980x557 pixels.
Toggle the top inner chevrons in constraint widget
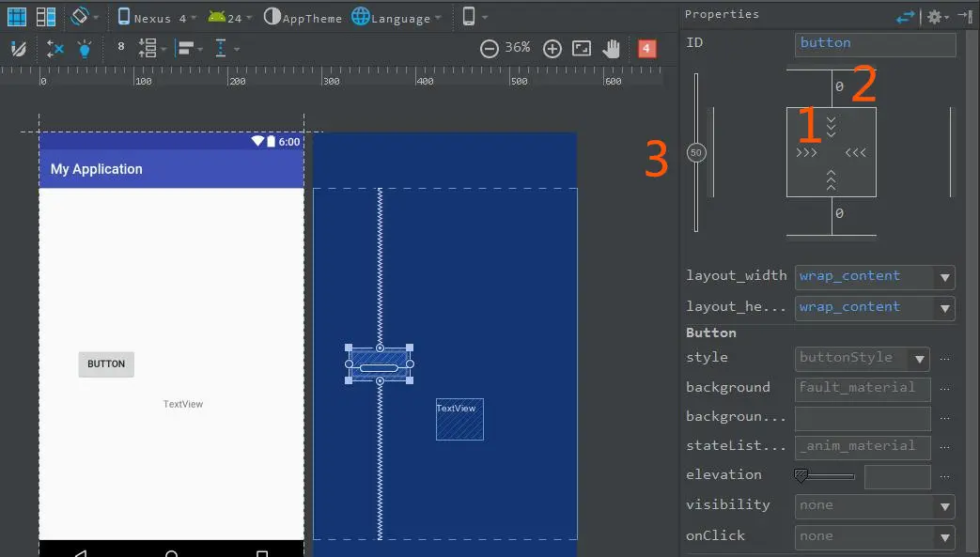click(x=832, y=126)
